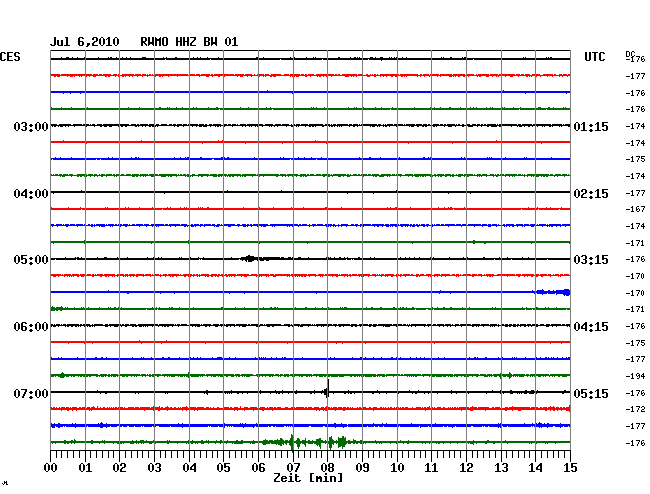Select minute tick label "13" on x-axis
Image resolution: width=650 pixels, height=494 pixels.
coord(501,468)
